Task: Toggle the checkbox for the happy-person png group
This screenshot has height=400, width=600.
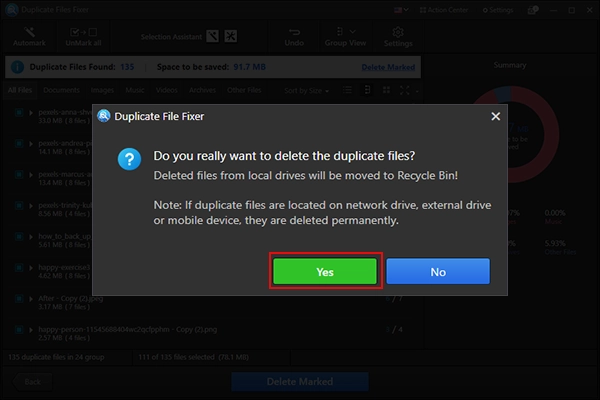Action: (19, 330)
